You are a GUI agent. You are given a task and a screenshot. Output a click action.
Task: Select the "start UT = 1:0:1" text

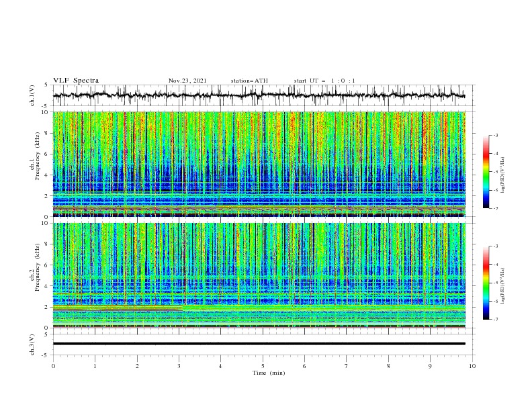(x=324, y=81)
